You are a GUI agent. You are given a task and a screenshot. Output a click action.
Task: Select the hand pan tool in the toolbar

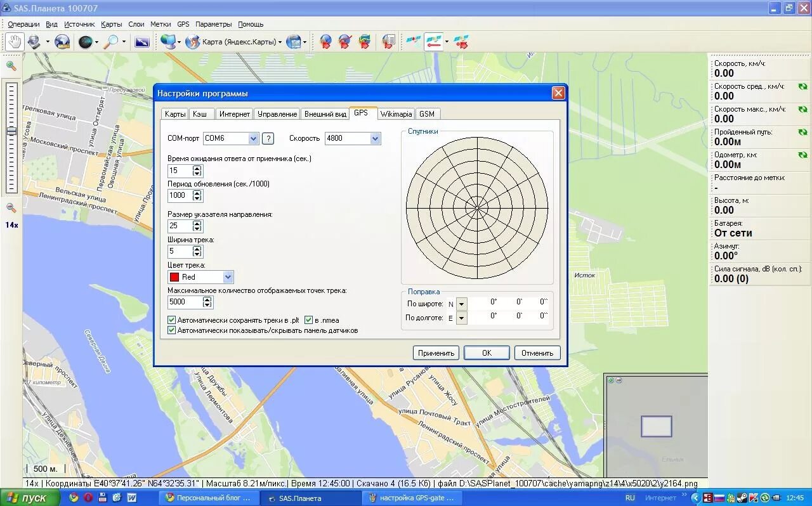pos(15,42)
